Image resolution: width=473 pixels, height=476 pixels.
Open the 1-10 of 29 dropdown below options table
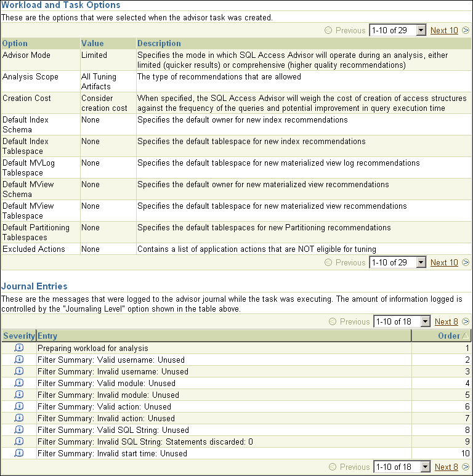tap(397, 262)
